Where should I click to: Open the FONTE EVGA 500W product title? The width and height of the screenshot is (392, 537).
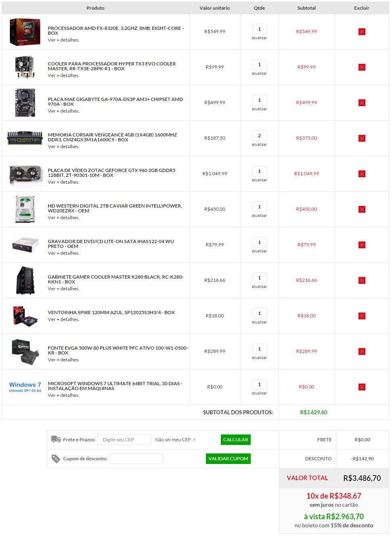(118, 350)
